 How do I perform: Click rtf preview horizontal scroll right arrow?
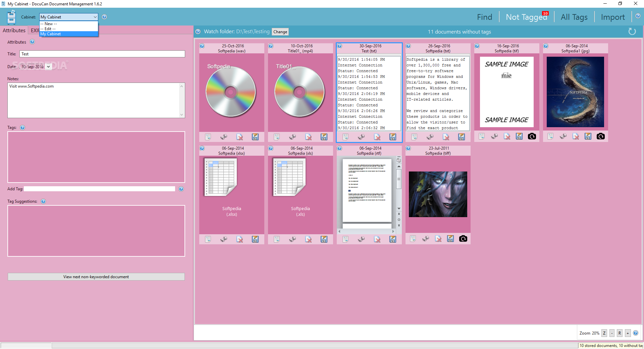[393, 231]
